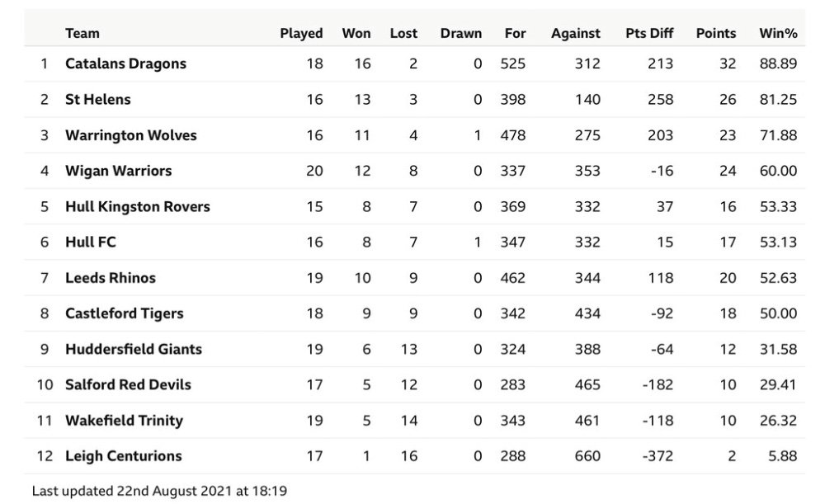The height and width of the screenshot is (504, 825).
Task: Select the St Helens team row
Action: [415, 100]
